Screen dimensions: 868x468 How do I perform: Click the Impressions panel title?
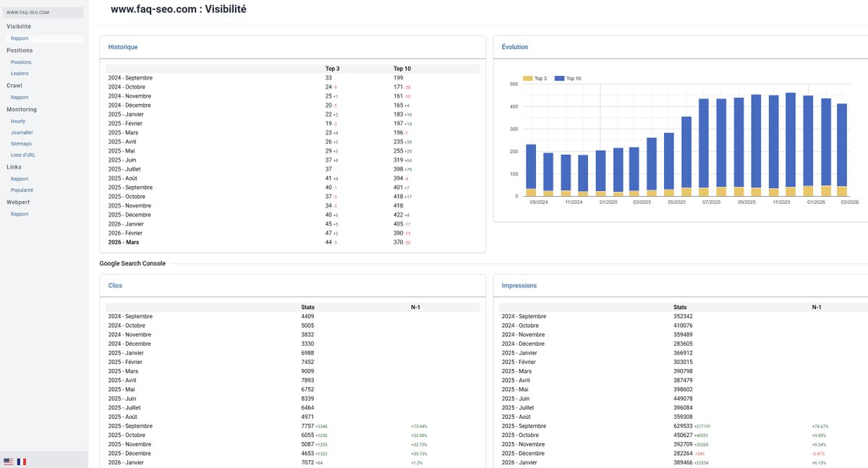point(519,286)
